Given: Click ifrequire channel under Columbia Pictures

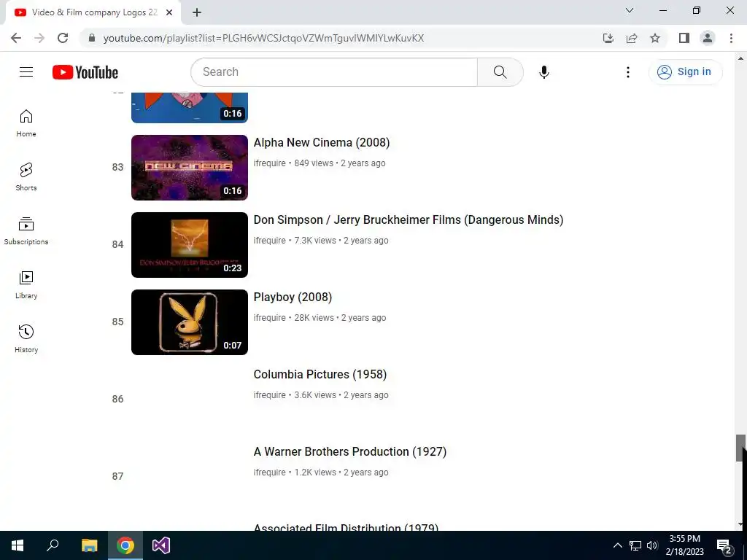Looking at the screenshot, I should point(270,394).
